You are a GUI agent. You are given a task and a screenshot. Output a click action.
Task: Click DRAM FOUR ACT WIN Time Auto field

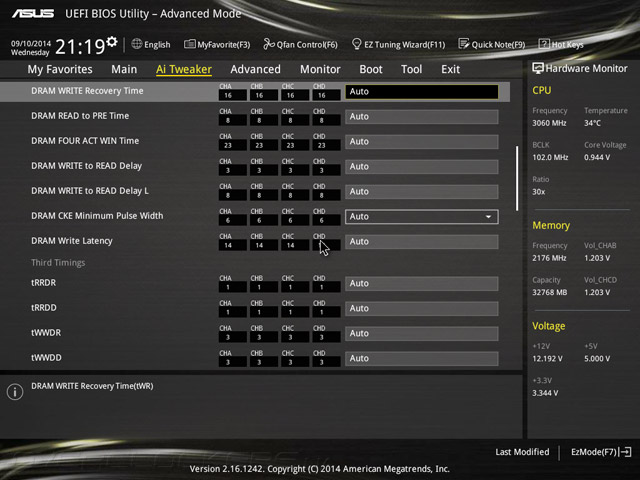pos(422,142)
